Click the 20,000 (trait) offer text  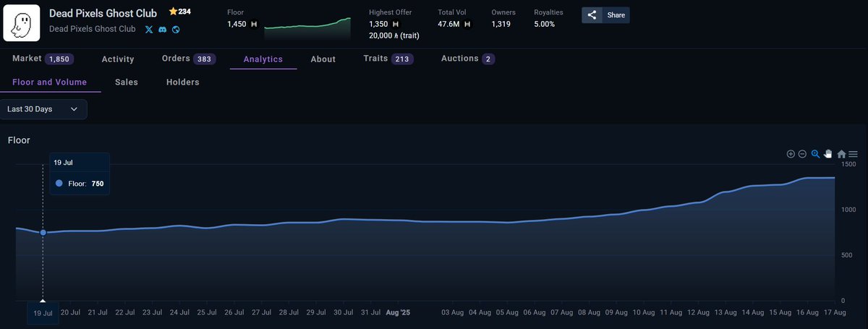(x=394, y=35)
